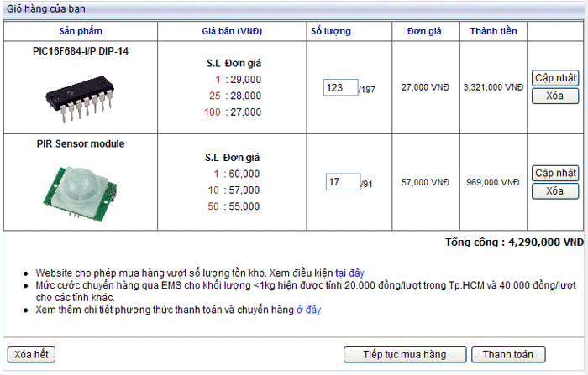Screen dimensions: 588x375
Task: Click the Tổng cộng total amount text
Action: coord(514,242)
